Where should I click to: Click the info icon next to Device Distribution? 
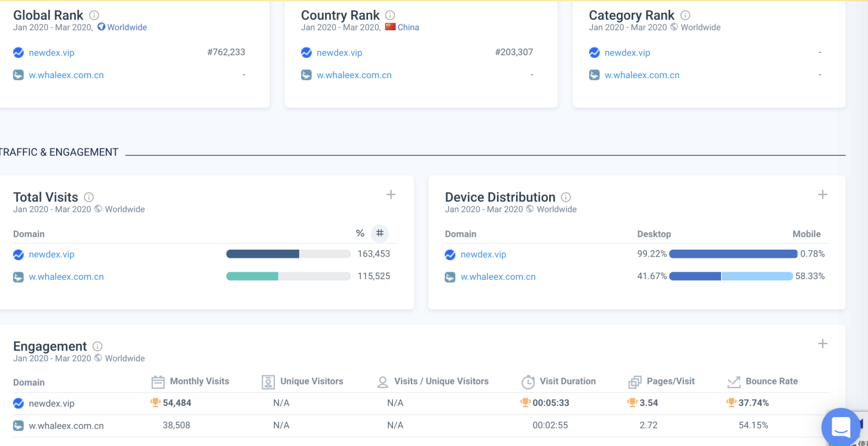[x=566, y=197]
